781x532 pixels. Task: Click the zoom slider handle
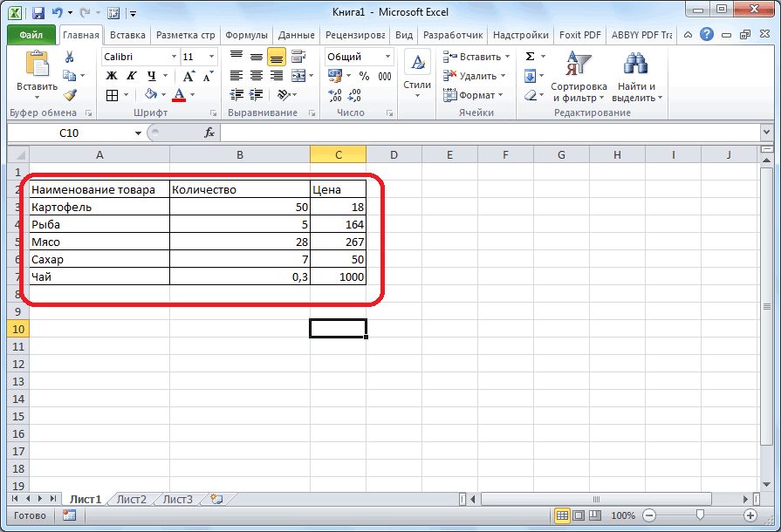[x=700, y=515]
